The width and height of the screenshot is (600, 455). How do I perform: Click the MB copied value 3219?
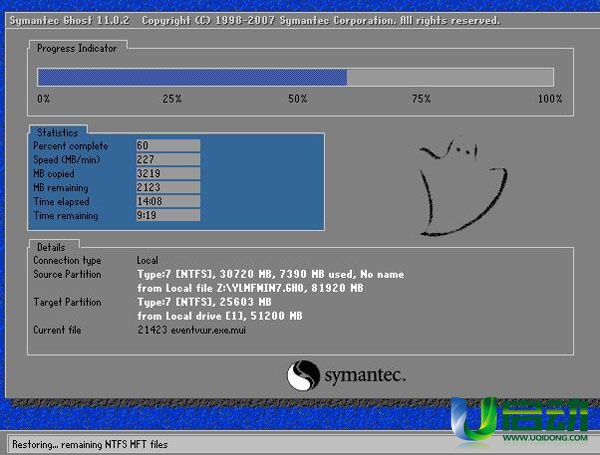(168, 173)
